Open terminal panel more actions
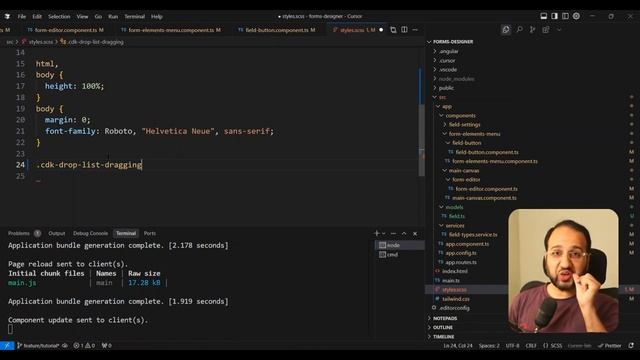The height and width of the screenshot is (360, 640). [x=393, y=233]
